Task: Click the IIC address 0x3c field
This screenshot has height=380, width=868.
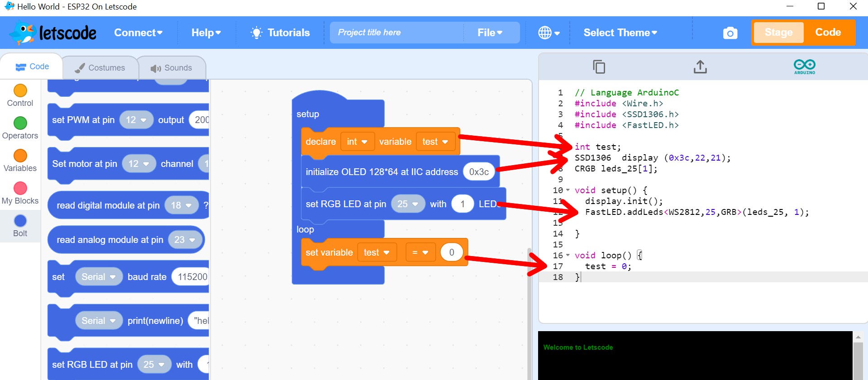Action: pyautogui.click(x=479, y=172)
